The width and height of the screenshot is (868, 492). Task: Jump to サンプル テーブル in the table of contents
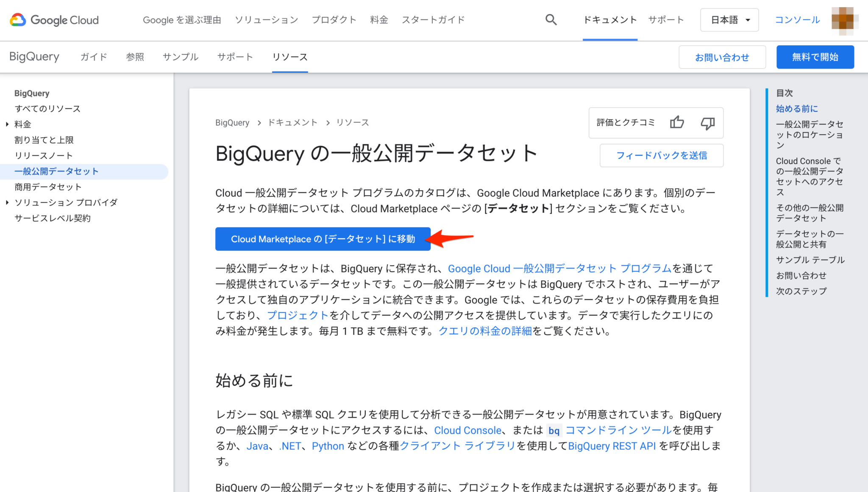point(810,260)
